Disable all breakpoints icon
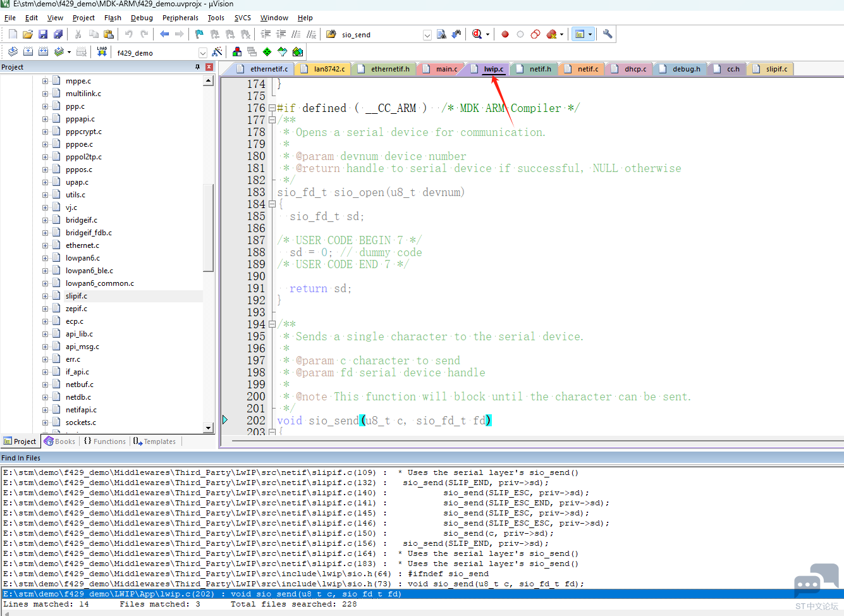This screenshot has width=844, height=616. (535, 34)
